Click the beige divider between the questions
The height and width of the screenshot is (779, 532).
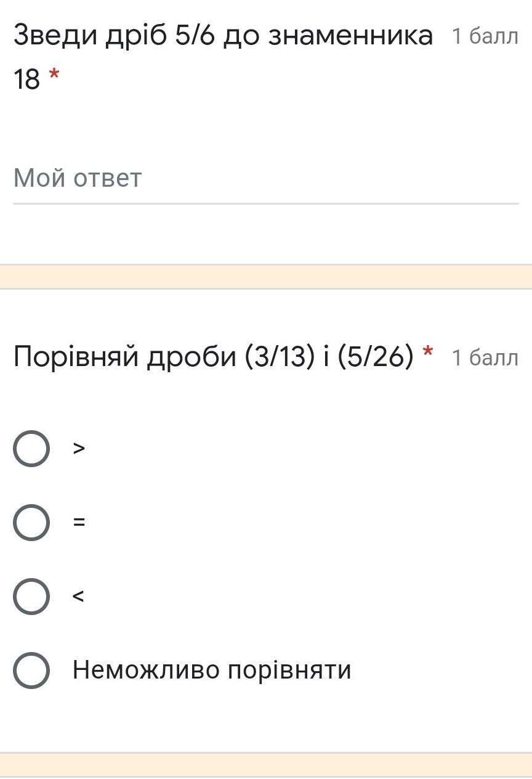tap(266, 277)
